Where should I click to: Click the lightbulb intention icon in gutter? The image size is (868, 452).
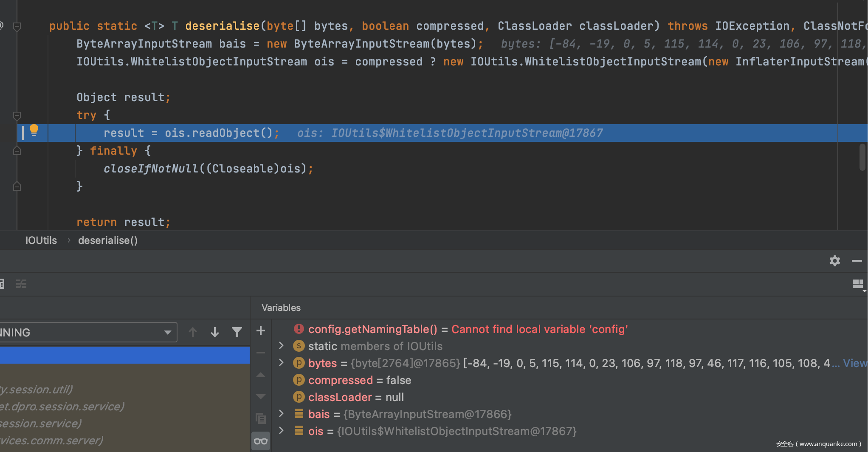[x=34, y=130]
